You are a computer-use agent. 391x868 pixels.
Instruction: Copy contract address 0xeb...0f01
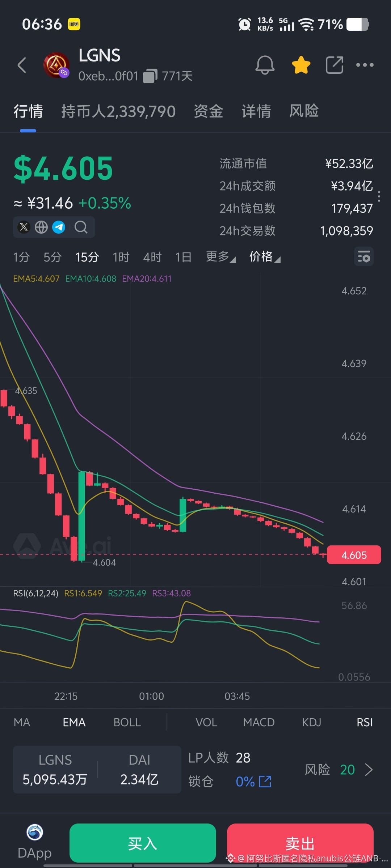[x=150, y=76]
